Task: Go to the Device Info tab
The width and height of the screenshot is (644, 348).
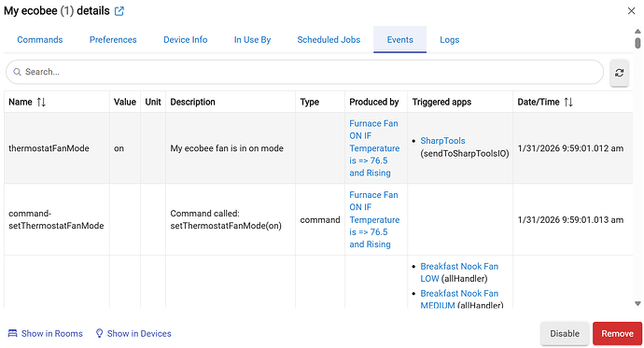Action: point(185,40)
